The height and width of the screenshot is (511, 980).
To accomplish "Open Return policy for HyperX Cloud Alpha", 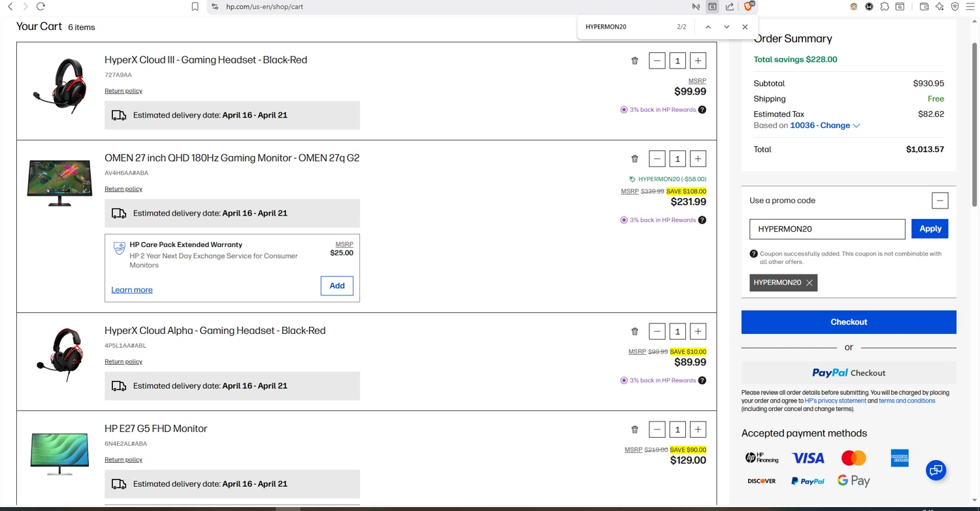I will [x=123, y=361].
